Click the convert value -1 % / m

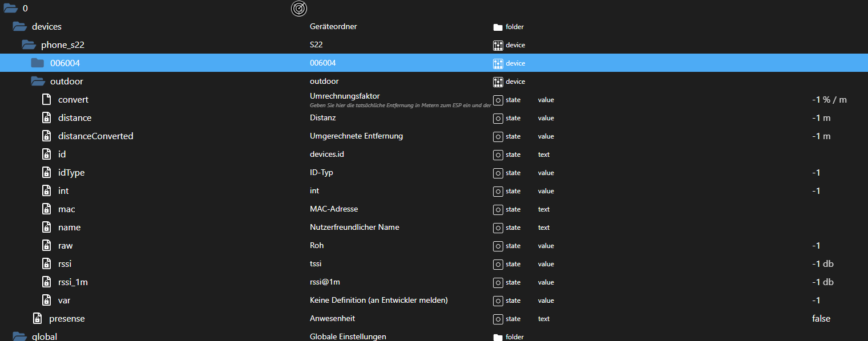pyautogui.click(x=829, y=99)
